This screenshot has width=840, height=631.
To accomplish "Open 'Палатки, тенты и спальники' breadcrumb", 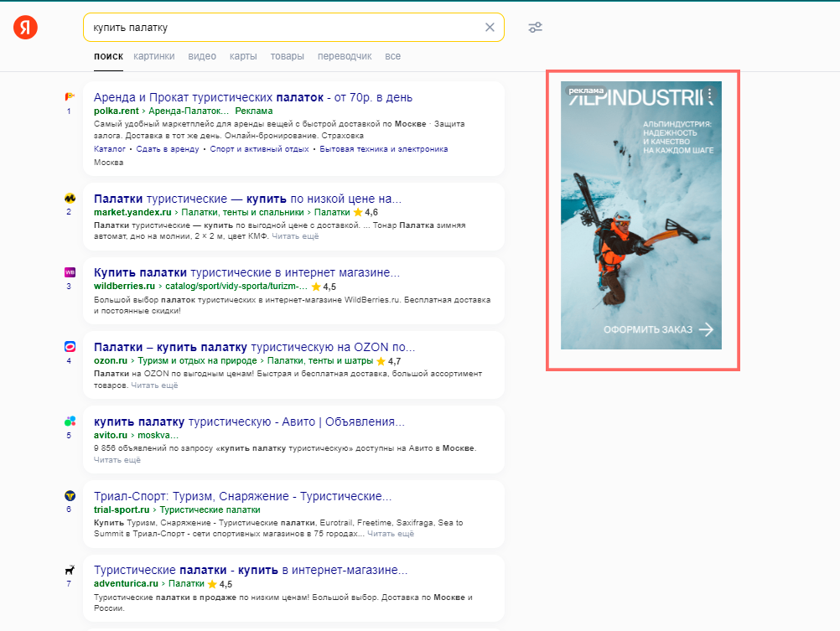I will click(242, 212).
